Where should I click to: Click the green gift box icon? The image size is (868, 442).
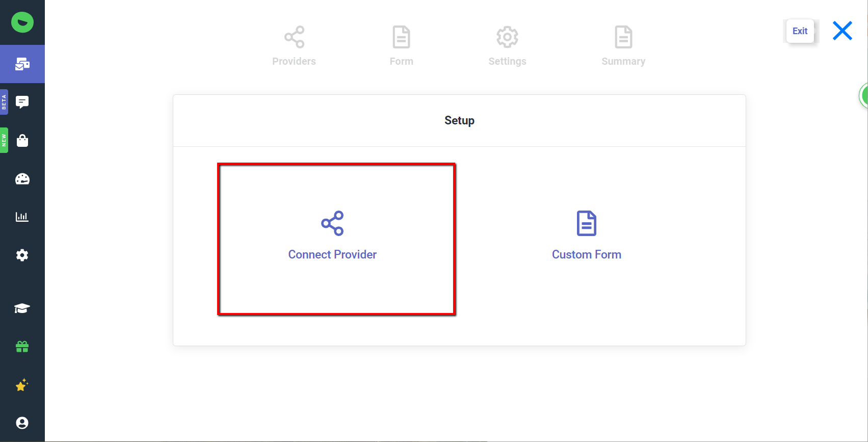pos(22,347)
